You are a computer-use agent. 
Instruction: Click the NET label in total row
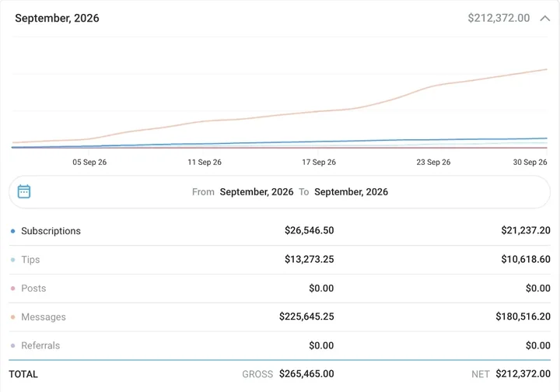[x=481, y=374]
